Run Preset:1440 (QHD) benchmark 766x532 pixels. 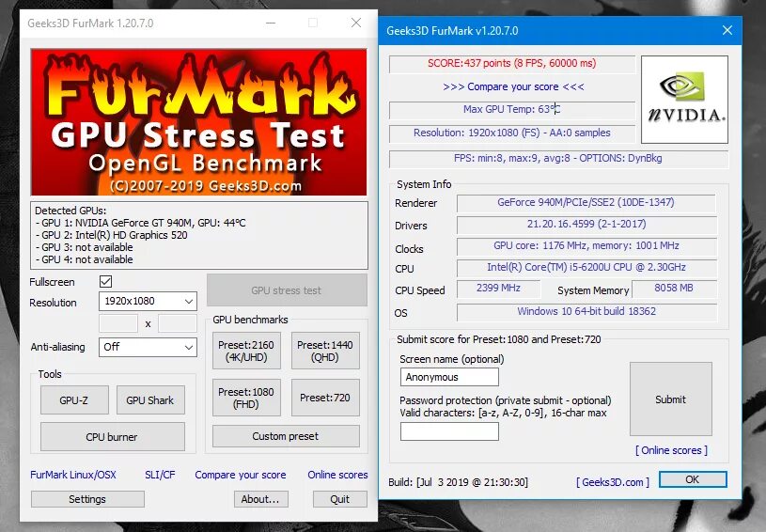click(x=325, y=351)
